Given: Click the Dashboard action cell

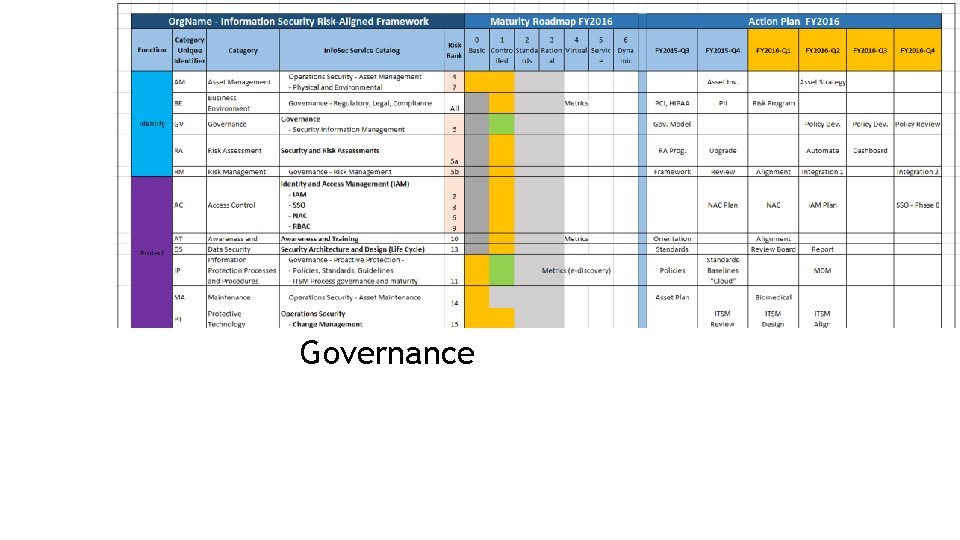Looking at the screenshot, I should (870, 151).
